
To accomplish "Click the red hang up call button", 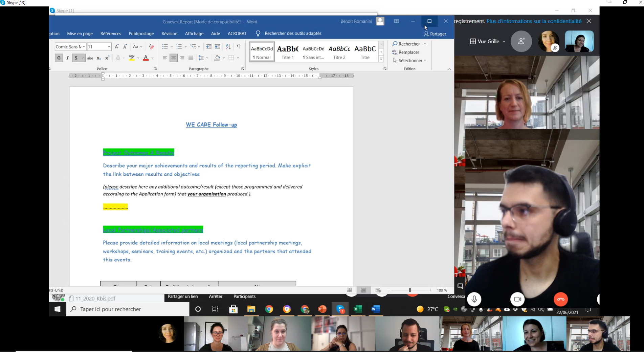I will (560, 299).
